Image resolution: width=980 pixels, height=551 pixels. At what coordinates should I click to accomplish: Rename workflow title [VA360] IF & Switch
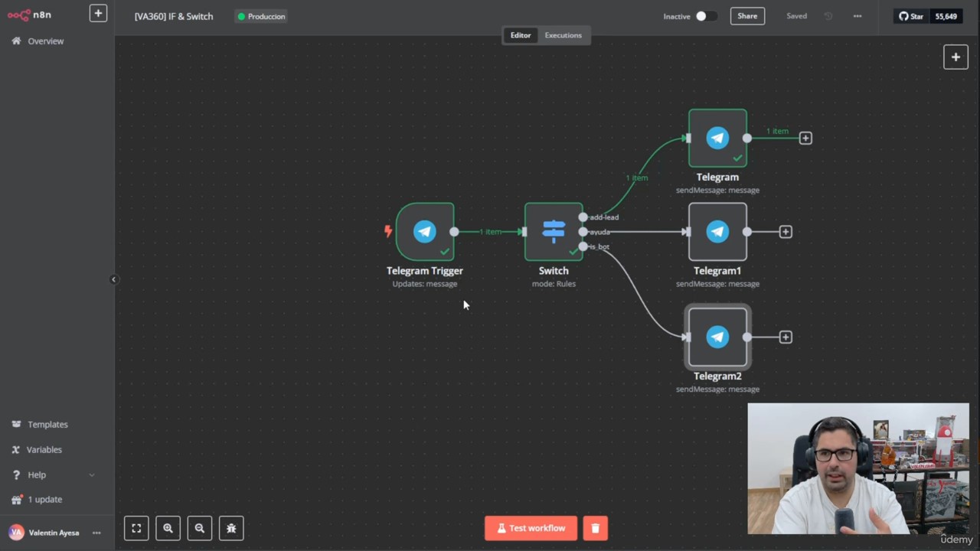pos(174,16)
